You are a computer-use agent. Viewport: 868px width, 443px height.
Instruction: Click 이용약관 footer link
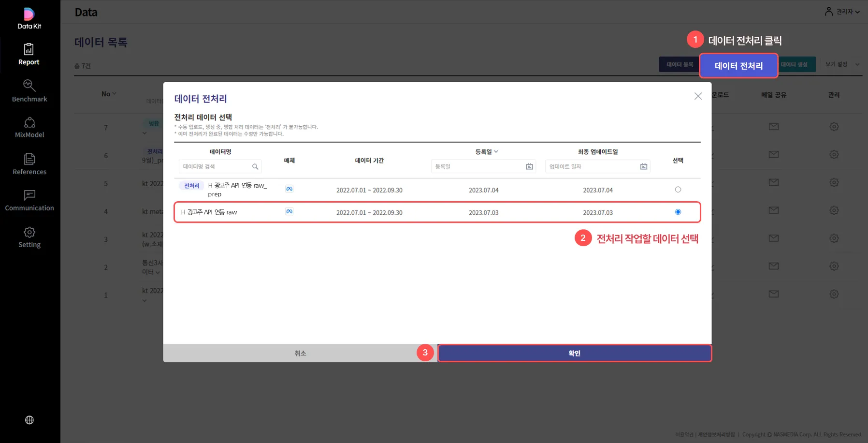pyautogui.click(x=684, y=434)
